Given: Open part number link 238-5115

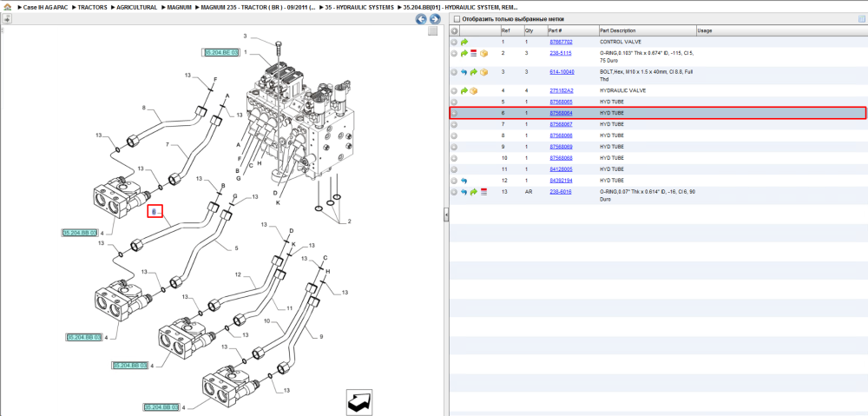Looking at the screenshot, I should coord(560,53).
